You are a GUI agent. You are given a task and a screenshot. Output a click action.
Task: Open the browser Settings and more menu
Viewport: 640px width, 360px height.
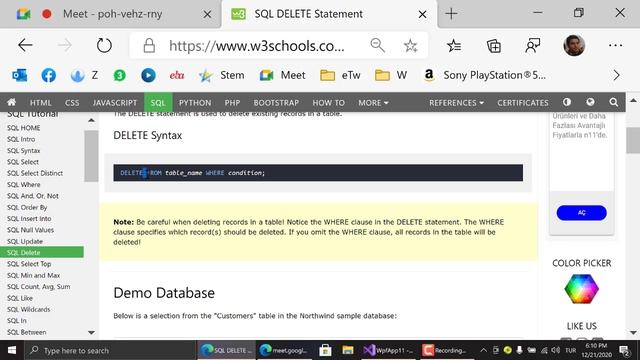[615, 45]
